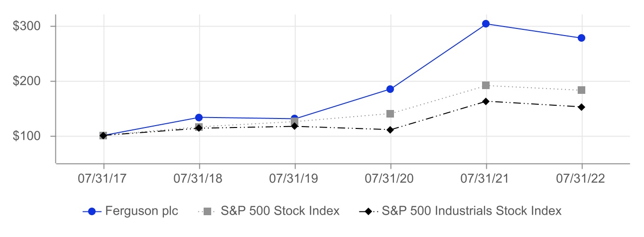Select Industrials diamond marker at 07/31/20
This screenshot has height=237, width=644.
pos(390,130)
